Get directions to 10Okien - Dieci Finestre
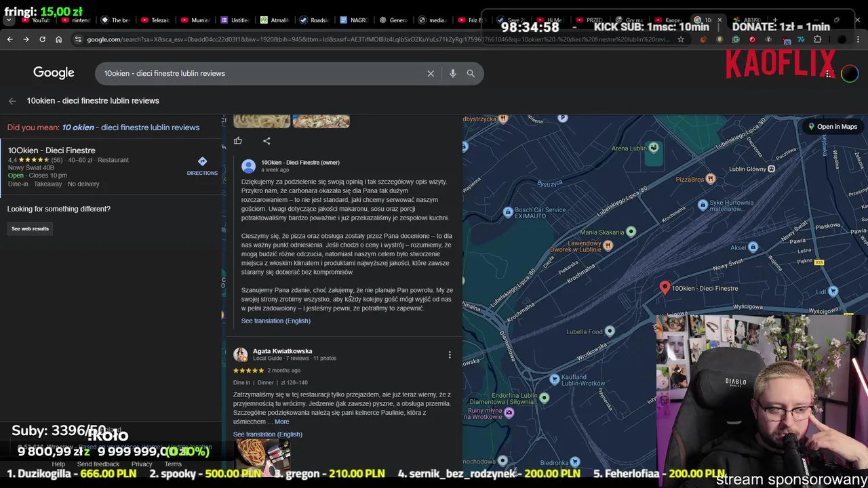The image size is (868, 488). pyautogui.click(x=202, y=165)
